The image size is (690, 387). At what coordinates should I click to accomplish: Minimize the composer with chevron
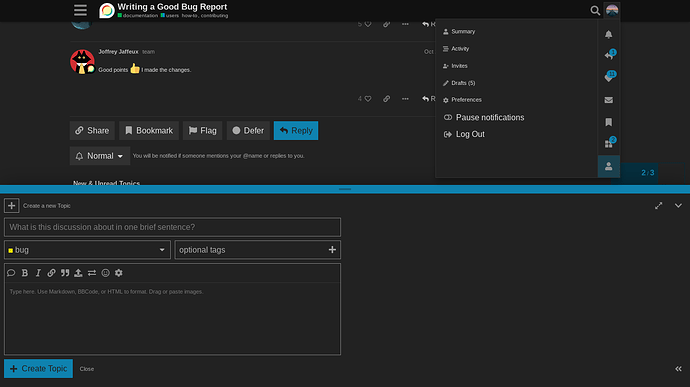[x=678, y=206]
